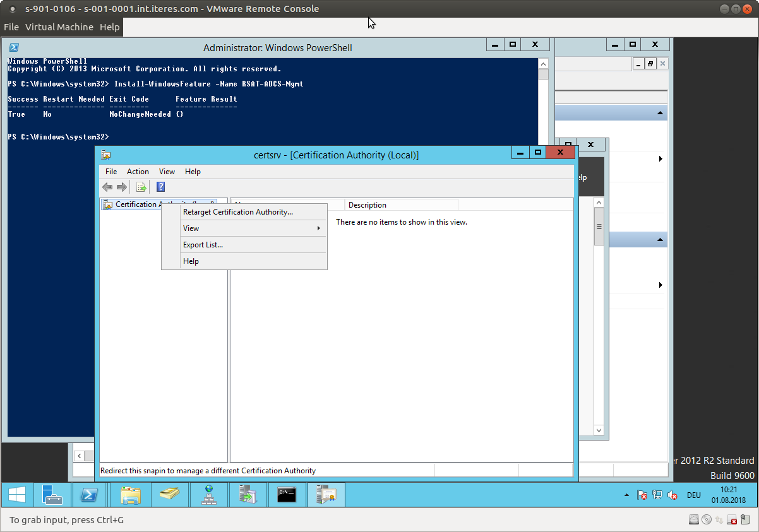Click the Description column header

[x=401, y=205]
